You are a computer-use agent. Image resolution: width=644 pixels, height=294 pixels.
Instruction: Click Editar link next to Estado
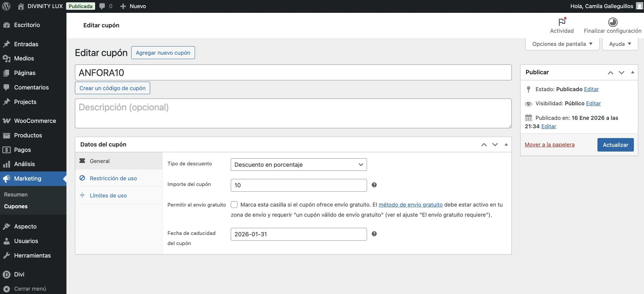coord(591,89)
